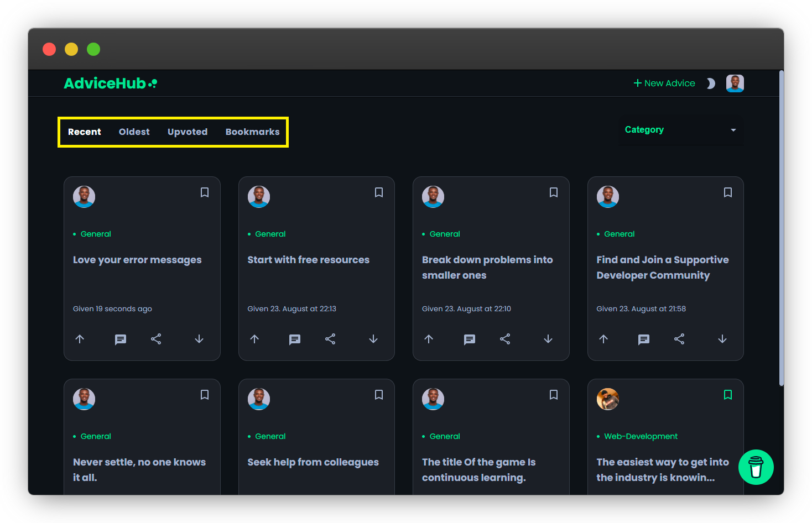Open 'Seek help from colleagues' advice title
The width and height of the screenshot is (812, 523).
pos(313,462)
